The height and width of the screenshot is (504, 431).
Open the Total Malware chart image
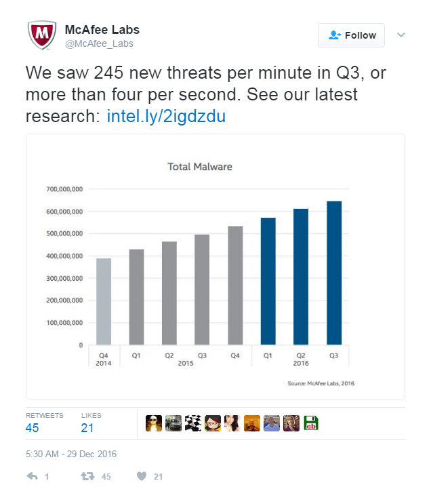(x=215, y=267)
